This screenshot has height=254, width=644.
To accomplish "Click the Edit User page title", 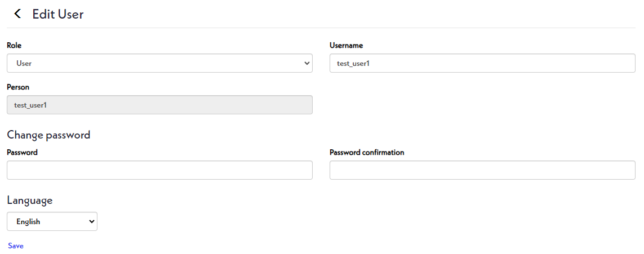I will coord(58,14).
